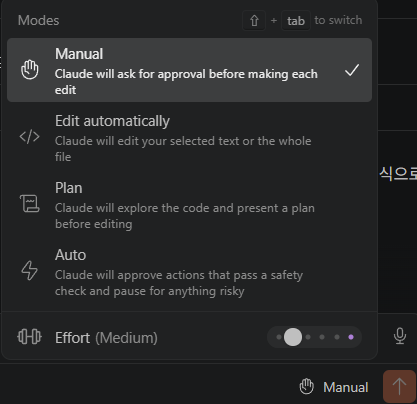
Task: Click the shift key shortcut hint icon
Action: click(x=254, y=21)
